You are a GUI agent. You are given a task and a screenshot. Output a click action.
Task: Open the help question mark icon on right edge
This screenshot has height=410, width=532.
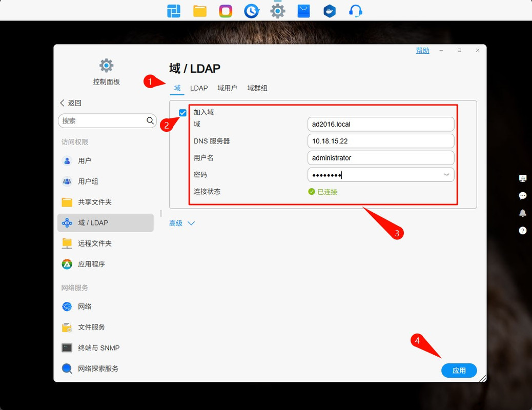click(522, 231)
